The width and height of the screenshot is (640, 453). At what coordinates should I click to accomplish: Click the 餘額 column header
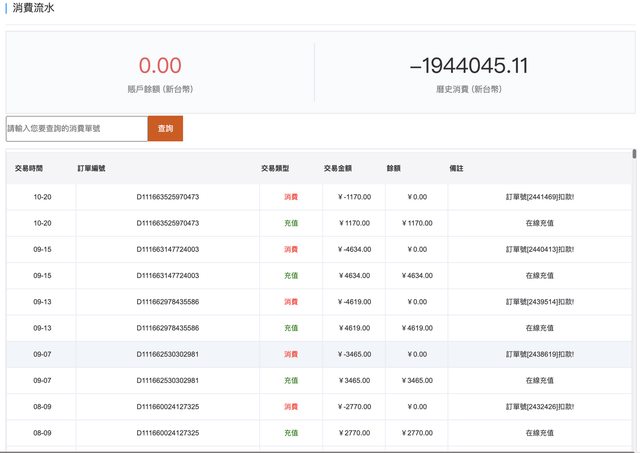[396, 169]
